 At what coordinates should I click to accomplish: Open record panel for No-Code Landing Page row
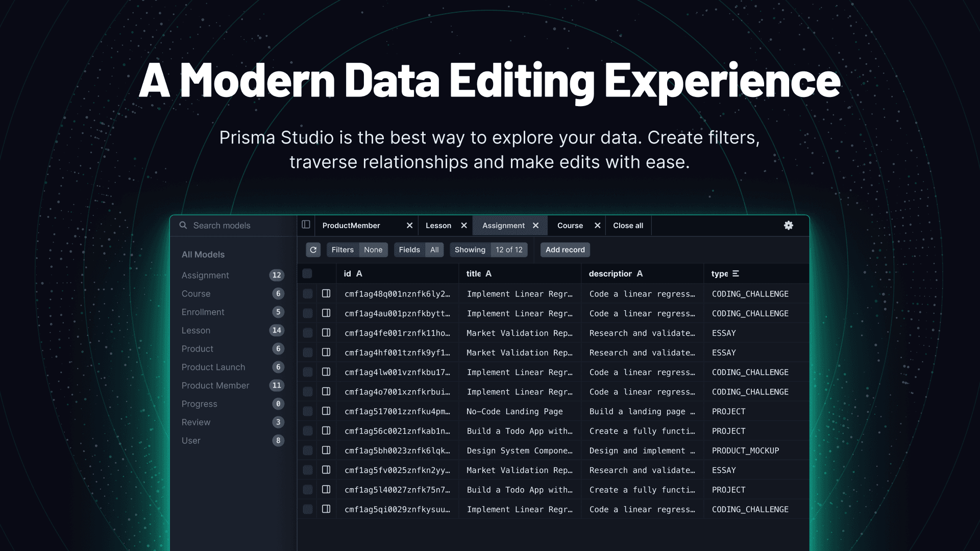tap(326, 411)
